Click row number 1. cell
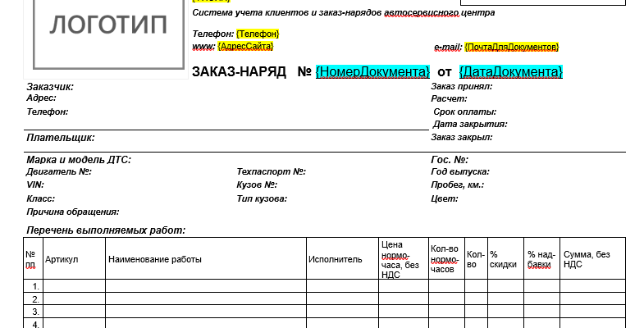This screenshot has width=644, height=328. coord(34,286)
